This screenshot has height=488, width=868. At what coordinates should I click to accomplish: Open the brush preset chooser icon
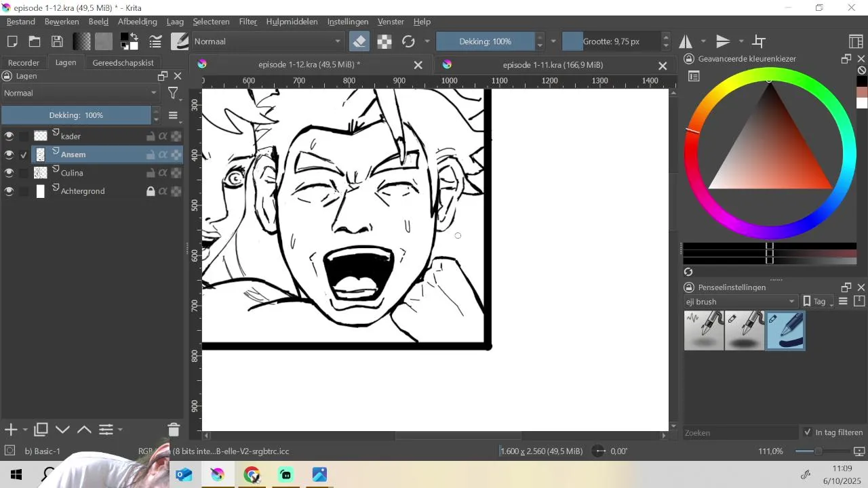click(180, 41)
